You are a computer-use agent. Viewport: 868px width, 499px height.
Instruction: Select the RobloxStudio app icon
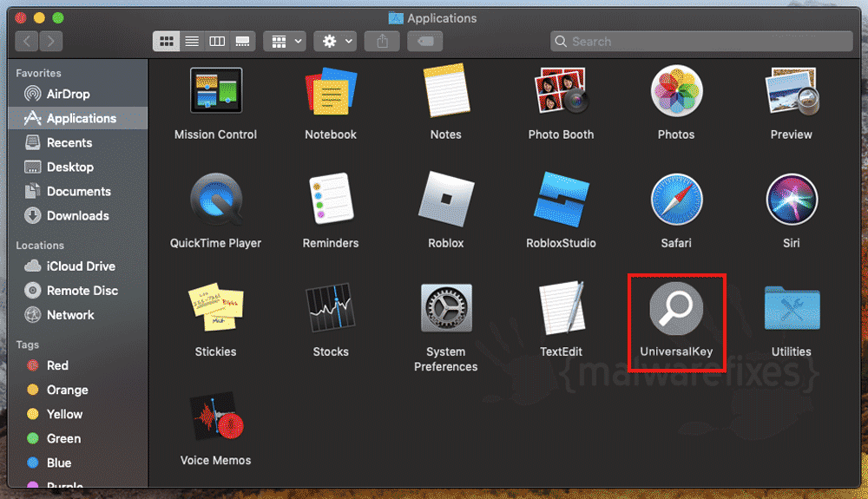pyautogui.click(x=561, y=199)
